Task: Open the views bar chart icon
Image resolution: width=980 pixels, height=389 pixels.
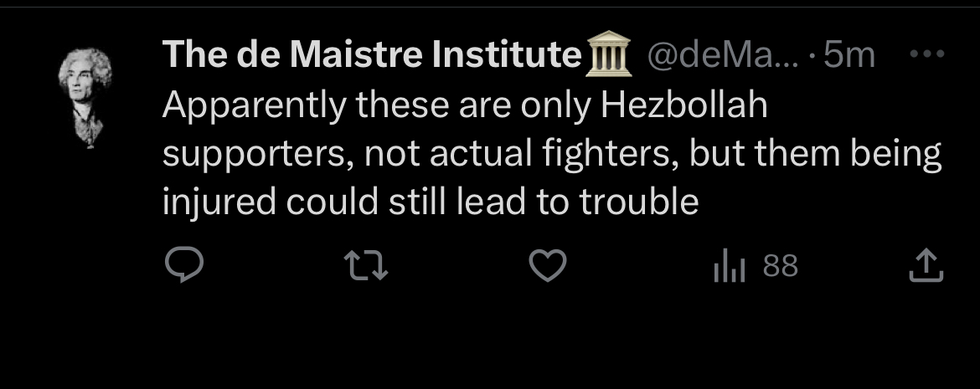Action: [x=729, y=268]
